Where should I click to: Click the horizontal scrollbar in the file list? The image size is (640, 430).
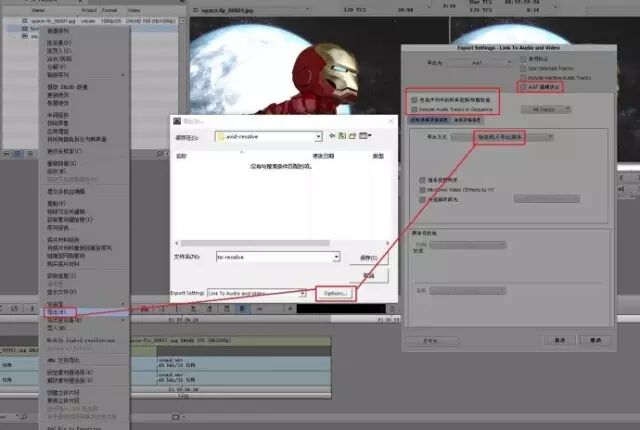[x=255, y=243]
